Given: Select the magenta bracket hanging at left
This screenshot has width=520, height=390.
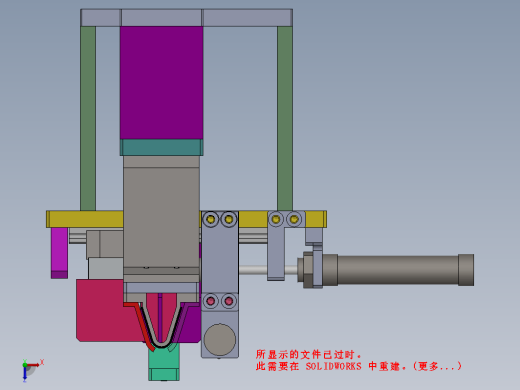Looking at the screenshot, I should pyautogui.click(x=59, y=253).
